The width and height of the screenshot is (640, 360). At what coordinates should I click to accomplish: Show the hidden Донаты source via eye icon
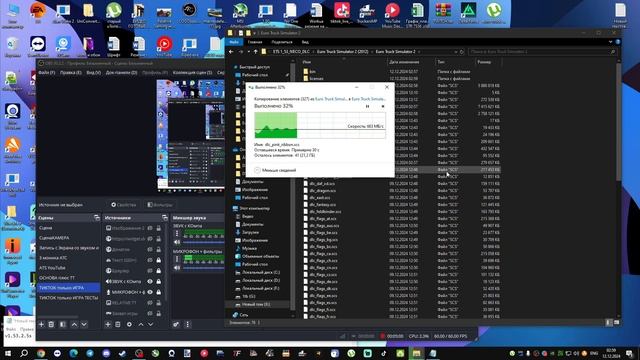point(150,249)
